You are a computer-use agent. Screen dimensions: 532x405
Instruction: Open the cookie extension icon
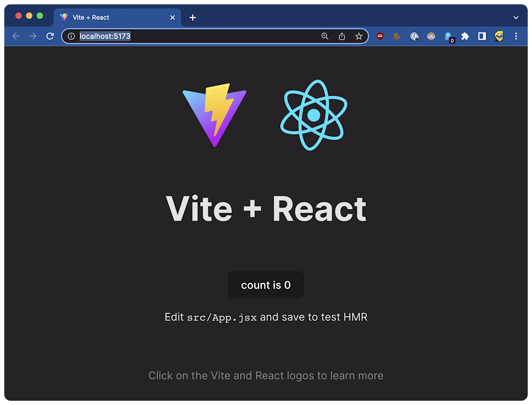pos(397,36)
